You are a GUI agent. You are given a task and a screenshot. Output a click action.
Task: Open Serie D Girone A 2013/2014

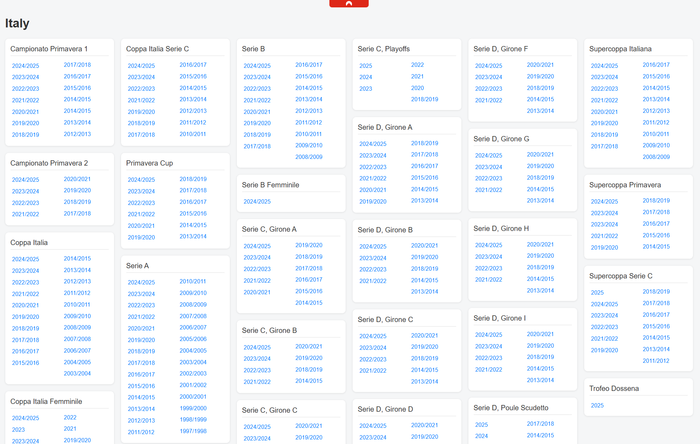(x=425, y=201)
